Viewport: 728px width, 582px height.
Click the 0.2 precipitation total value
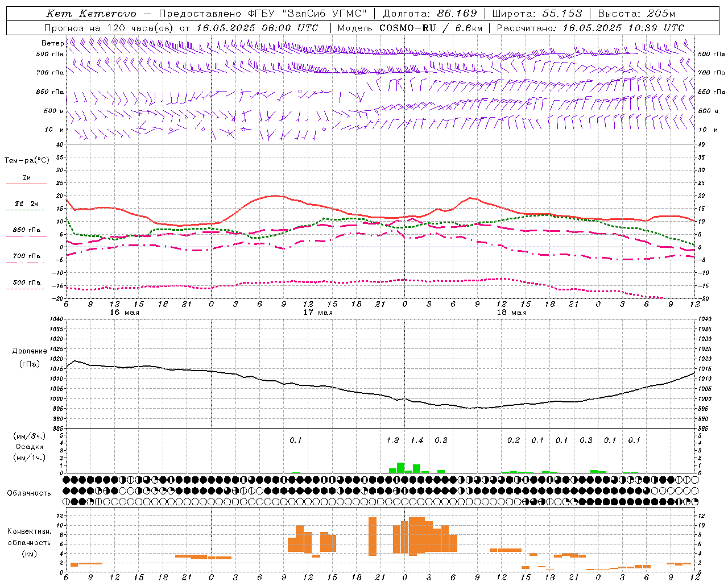point(514,440)
